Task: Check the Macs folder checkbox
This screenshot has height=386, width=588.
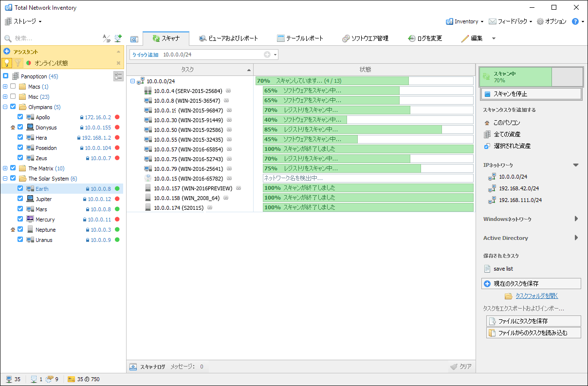Action: tap(13, 86)
